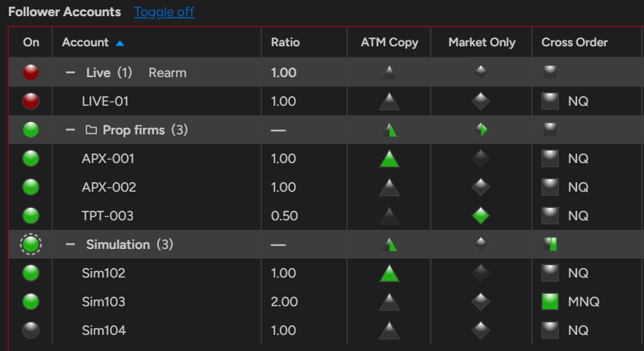Viewport: 644px width, 351px height.
Task: Edit the 0.50 ratio for TPT-003
Action: 283,216
